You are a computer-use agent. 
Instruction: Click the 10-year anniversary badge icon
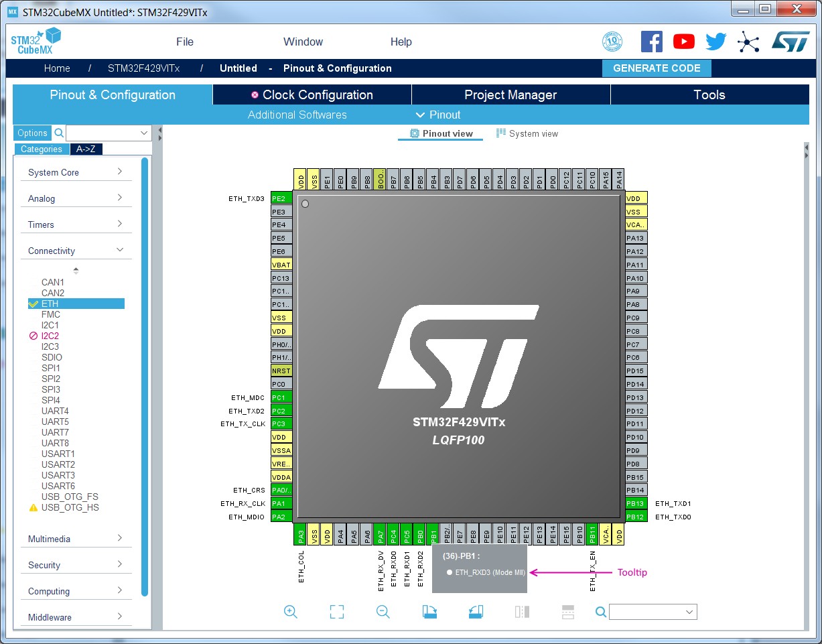click(x=612, y=42)
